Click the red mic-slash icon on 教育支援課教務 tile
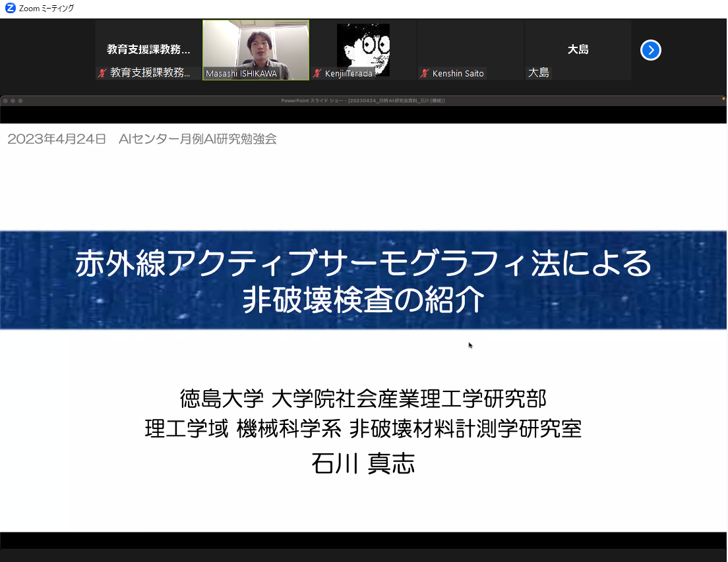This screenshot has width=728, height=562. (x=104, y=74)
